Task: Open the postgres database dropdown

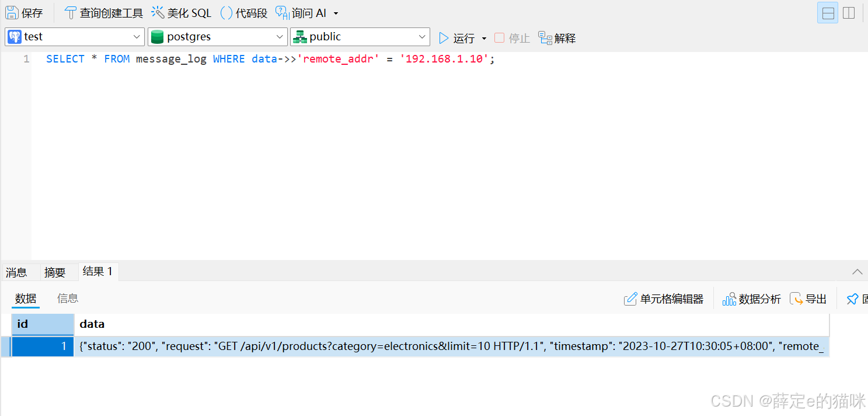Action: coord(218,37)
